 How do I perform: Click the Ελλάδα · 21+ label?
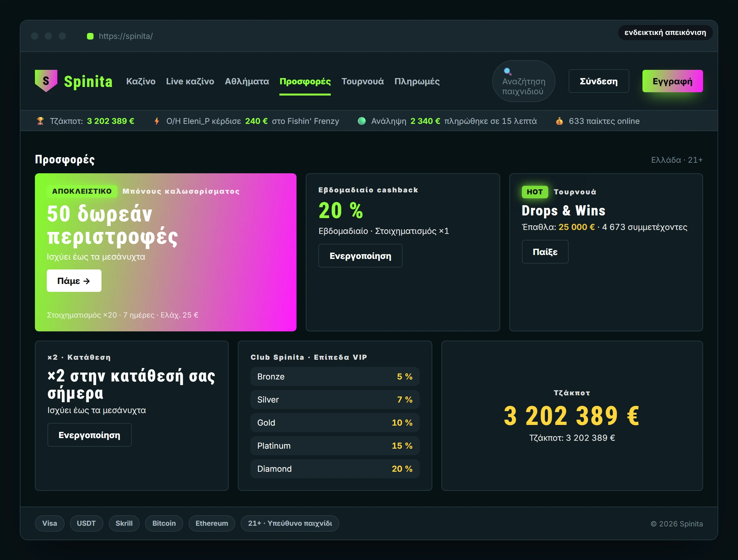[677, 160]
